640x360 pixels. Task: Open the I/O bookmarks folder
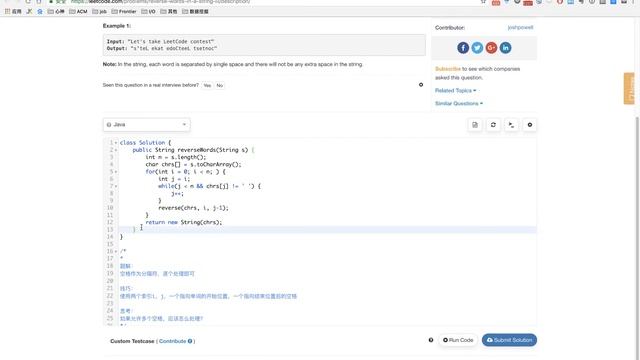148,11
